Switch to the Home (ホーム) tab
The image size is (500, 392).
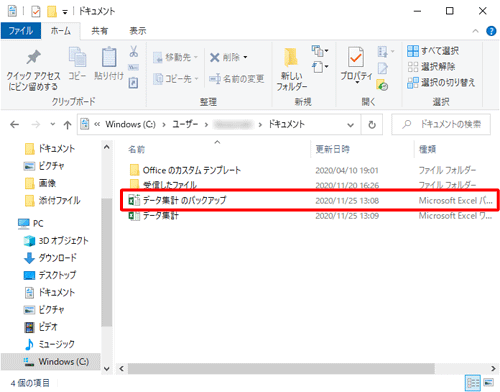[x=60, y=31]
